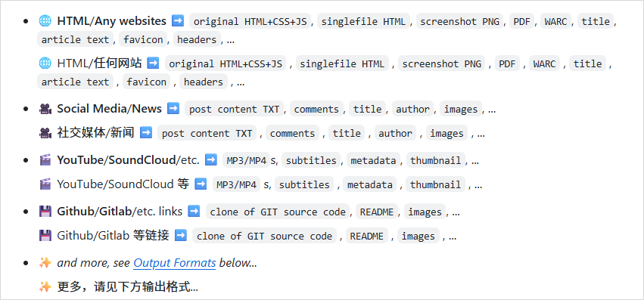Viewport: 644px width, 300px height.
Task: Click the arrow emoji after 社交媒体/新闻
Action: [x=146, y=133]
